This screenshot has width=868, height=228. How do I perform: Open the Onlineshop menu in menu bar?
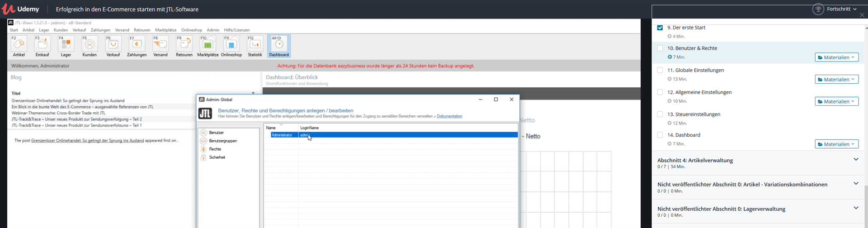[x=192, y=30]
